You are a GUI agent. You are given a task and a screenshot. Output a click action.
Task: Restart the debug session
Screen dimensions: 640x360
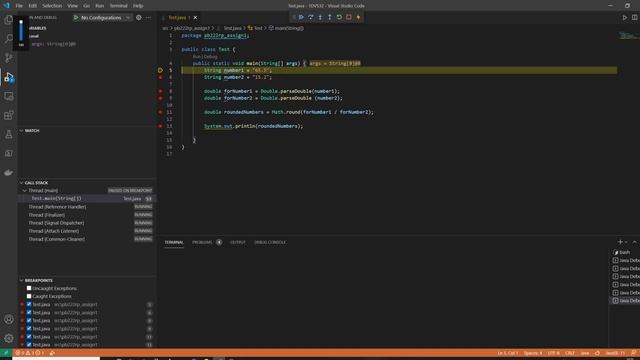(x=339, y=17)
